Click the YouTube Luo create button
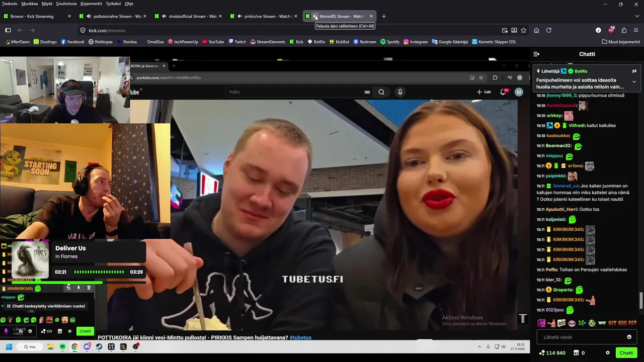 click(484, 92)
